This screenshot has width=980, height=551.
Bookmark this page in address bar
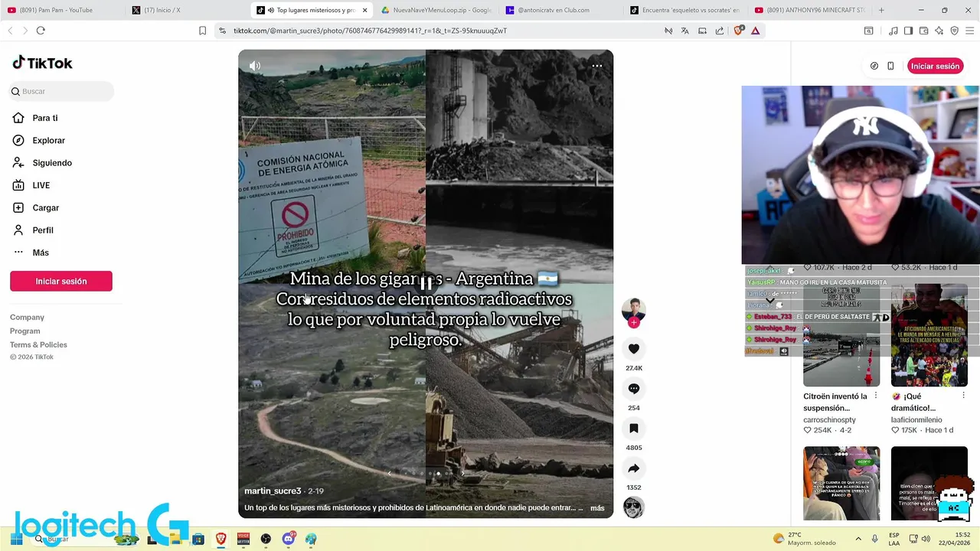pyautogui.click(x=202, y=31)
